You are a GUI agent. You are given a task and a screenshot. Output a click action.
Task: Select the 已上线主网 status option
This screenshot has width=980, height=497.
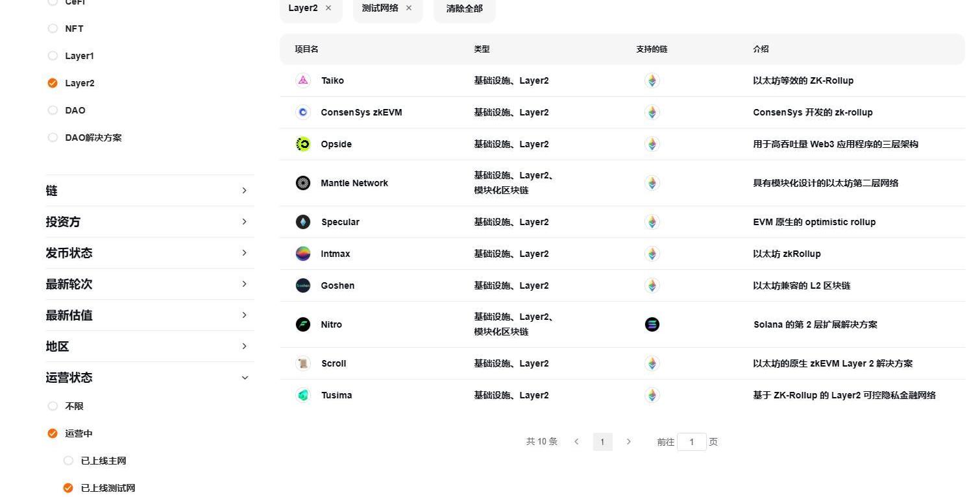[68, 461]
